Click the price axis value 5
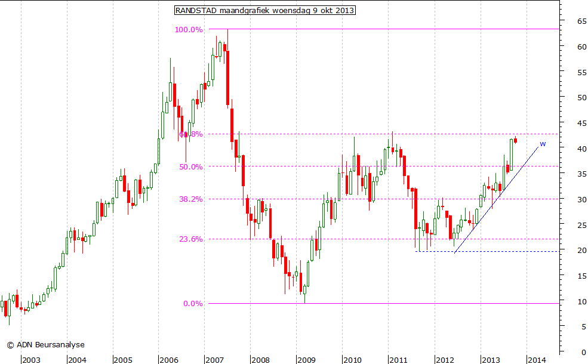The height and width of the screenshot is (364, 588). tap(584, 327)
